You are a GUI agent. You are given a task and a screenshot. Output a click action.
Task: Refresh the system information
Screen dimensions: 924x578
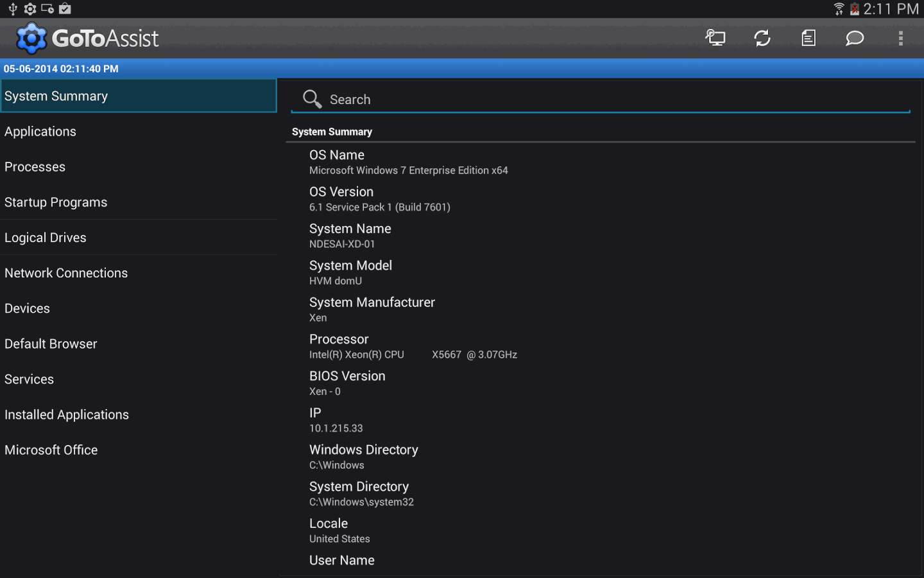(762, 38)
